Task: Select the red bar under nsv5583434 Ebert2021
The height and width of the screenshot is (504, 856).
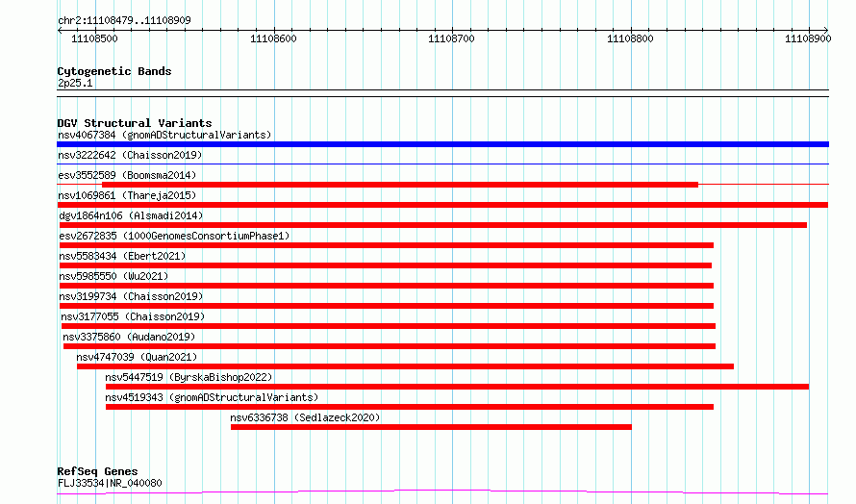Action: pos(386,265)
